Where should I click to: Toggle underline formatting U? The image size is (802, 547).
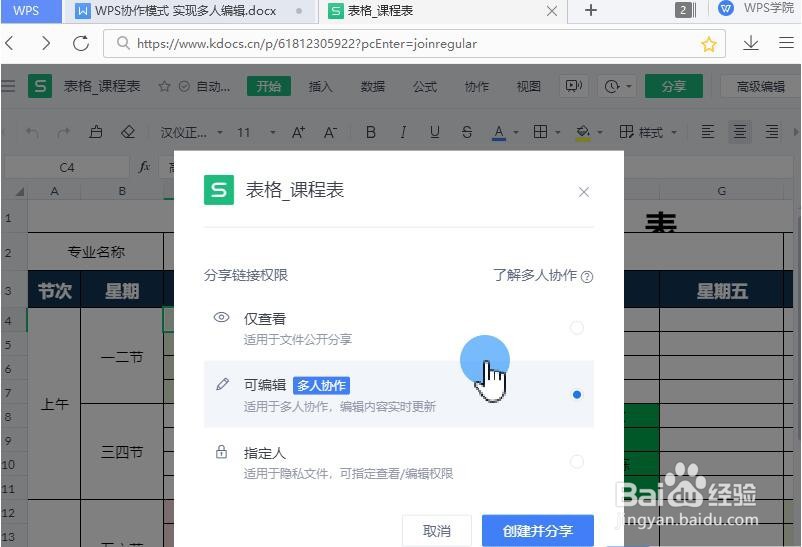435,133
